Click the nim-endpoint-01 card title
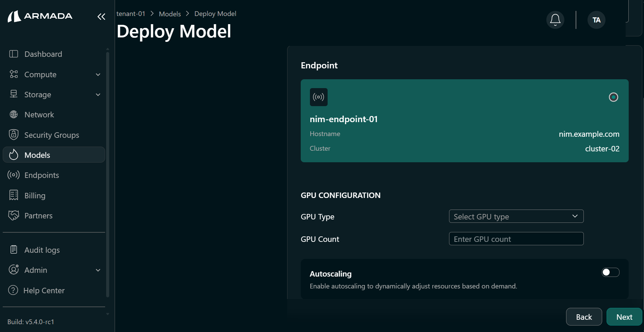Screen dimensions: 644x332 tap(344, 119)
